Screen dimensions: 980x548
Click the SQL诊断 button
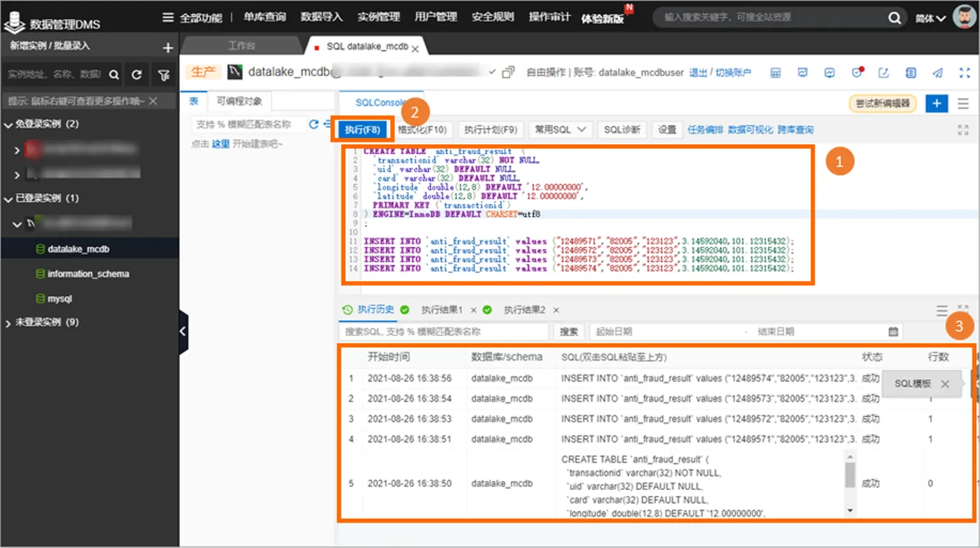(622, 129)
